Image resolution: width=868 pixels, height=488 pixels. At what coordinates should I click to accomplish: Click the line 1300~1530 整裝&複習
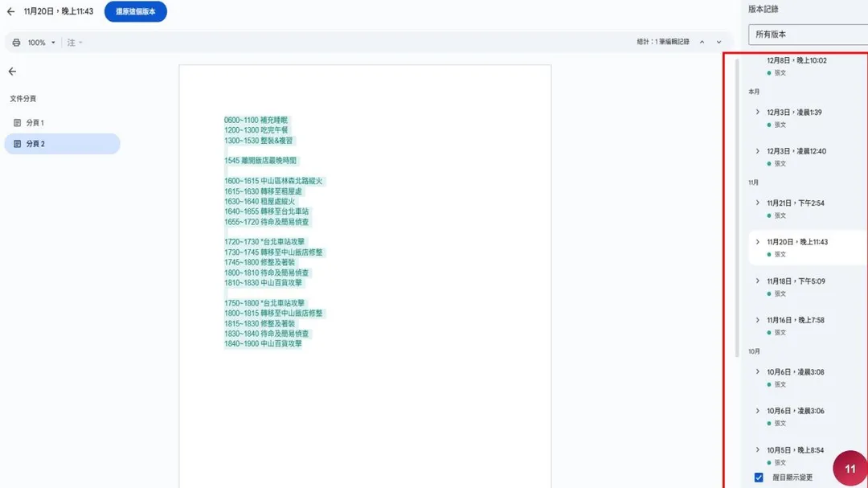click(x=259, y=141)
